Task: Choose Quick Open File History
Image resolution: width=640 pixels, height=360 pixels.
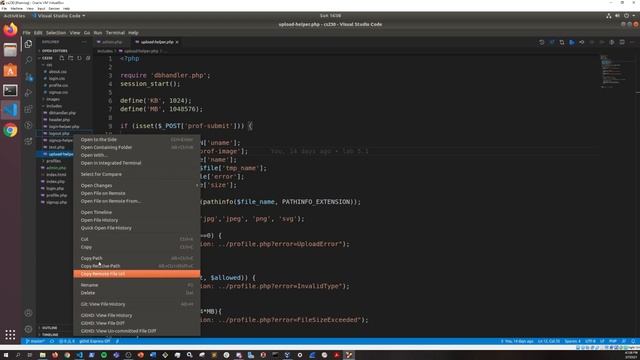Action: point(137,228)
